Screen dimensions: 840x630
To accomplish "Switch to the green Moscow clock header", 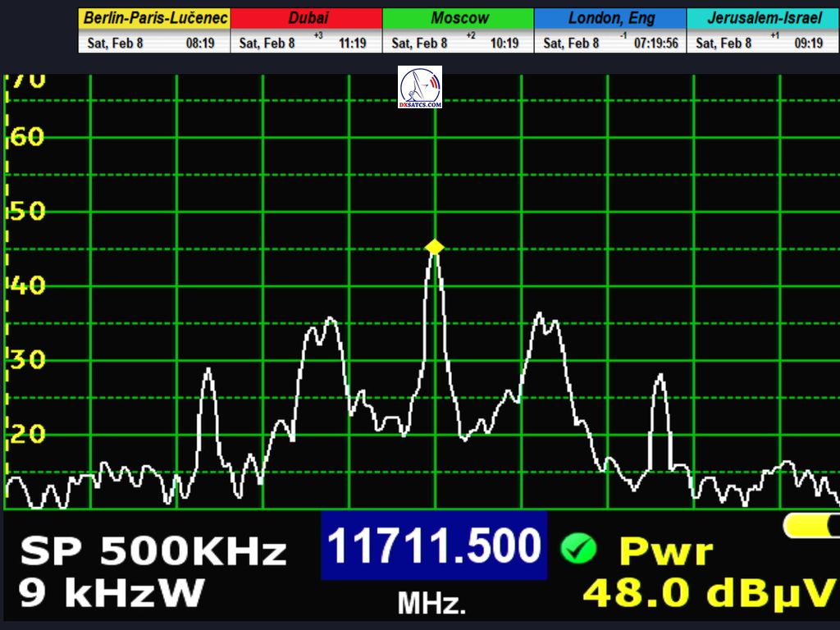I will click(459, 18).
